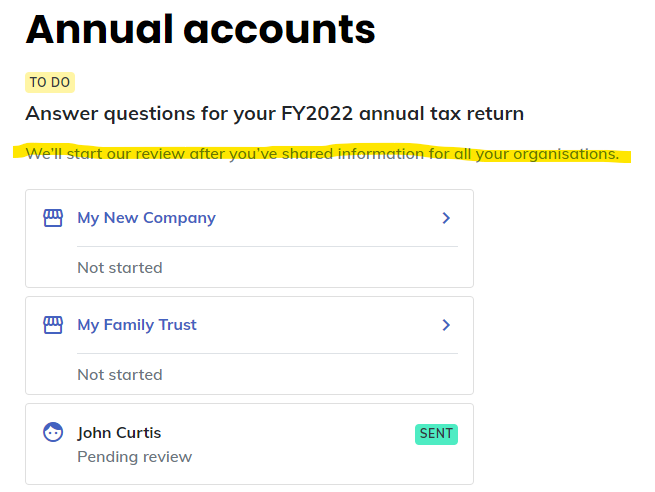655x492 pixels.
Task: Expand My New Company with its chevron arrow
Action: pyautogui.click(x=446, y=218)
